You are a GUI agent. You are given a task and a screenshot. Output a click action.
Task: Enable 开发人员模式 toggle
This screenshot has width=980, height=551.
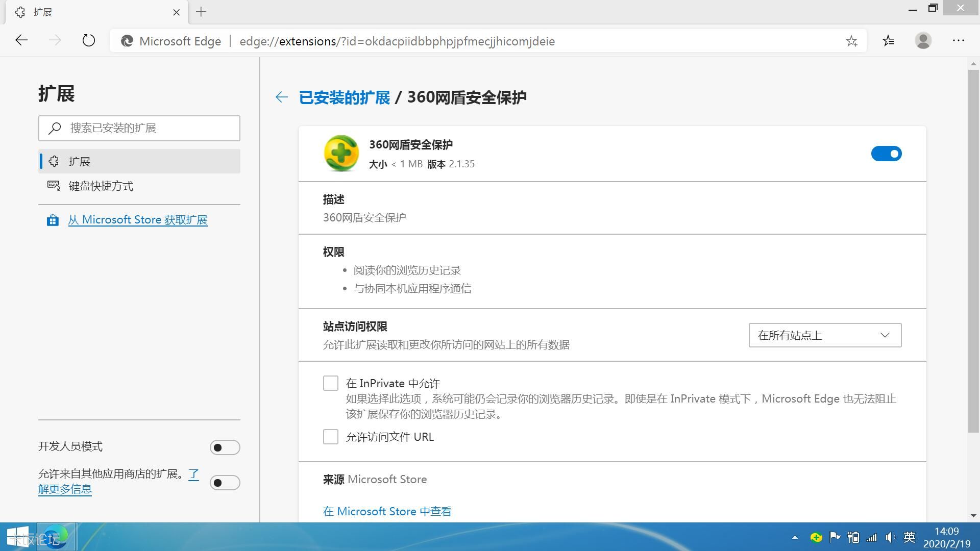(225, 447)
